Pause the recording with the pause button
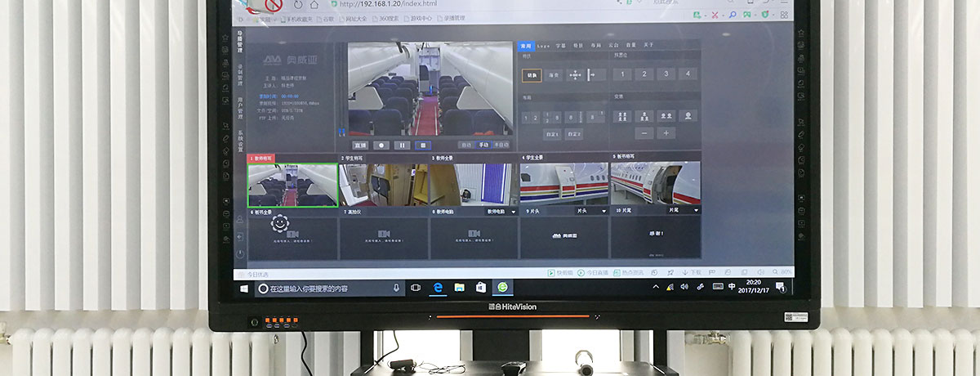980x376 pixels. 401,145
